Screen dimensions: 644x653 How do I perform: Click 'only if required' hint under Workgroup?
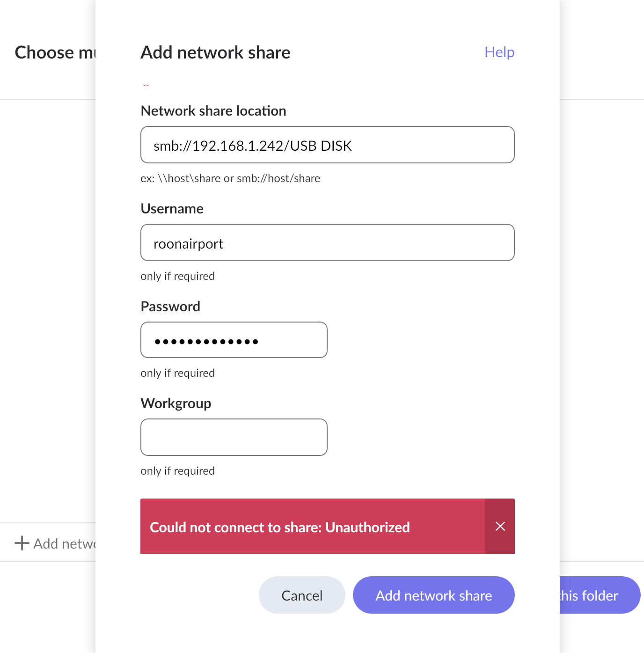178,471
